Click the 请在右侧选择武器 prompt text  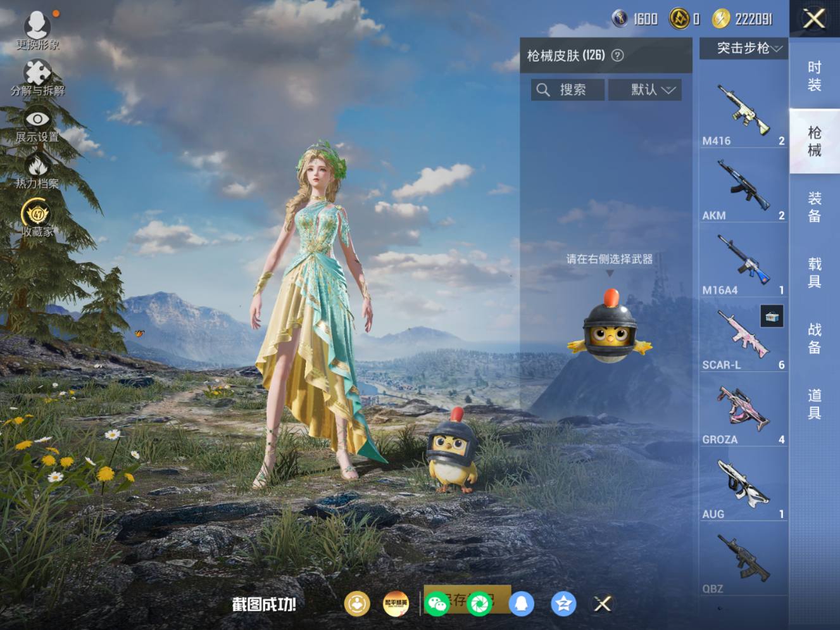tap(610, 259)
